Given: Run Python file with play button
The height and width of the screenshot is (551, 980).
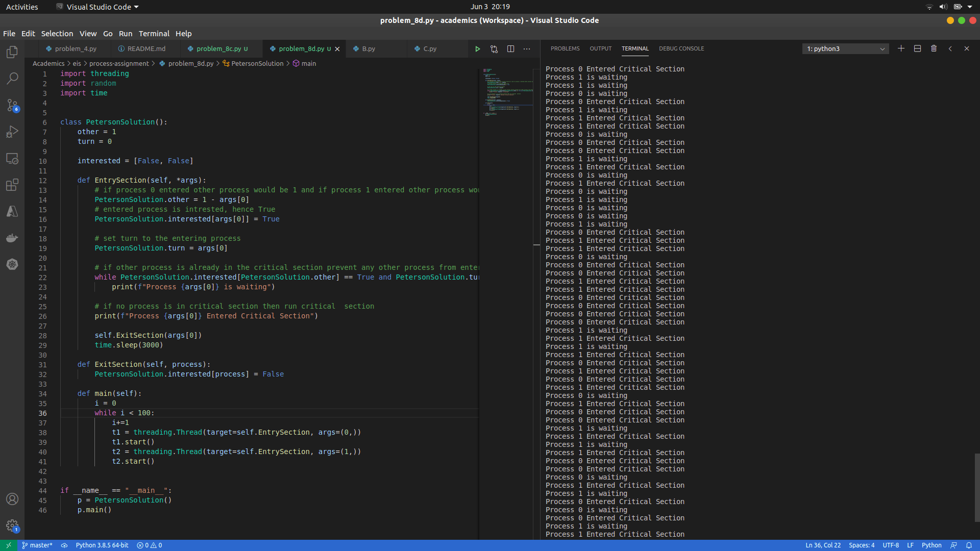Looking at the screenshot, I should point(478,49).
